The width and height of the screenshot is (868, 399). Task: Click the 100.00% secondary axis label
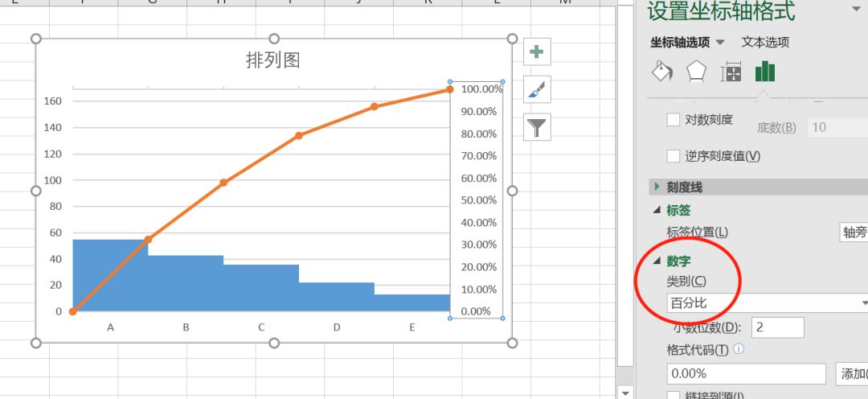[x=481, y=88]
